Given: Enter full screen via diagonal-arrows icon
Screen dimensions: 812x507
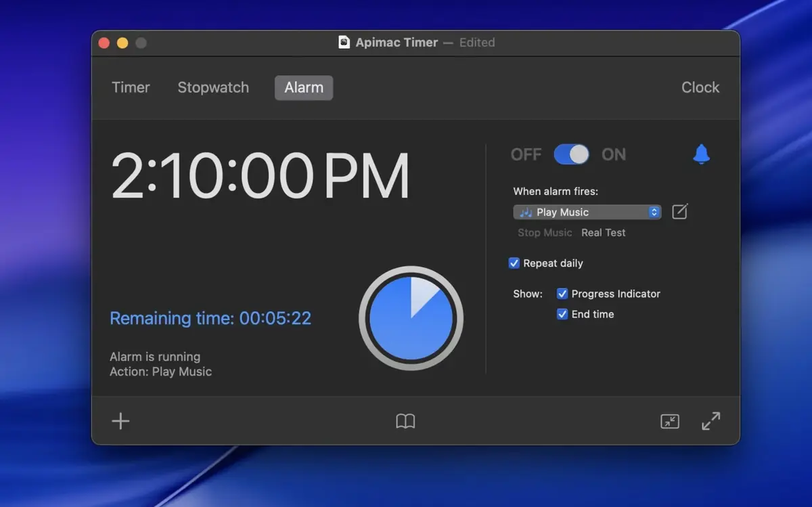Looking at the screenshot, I should [711, 420].
